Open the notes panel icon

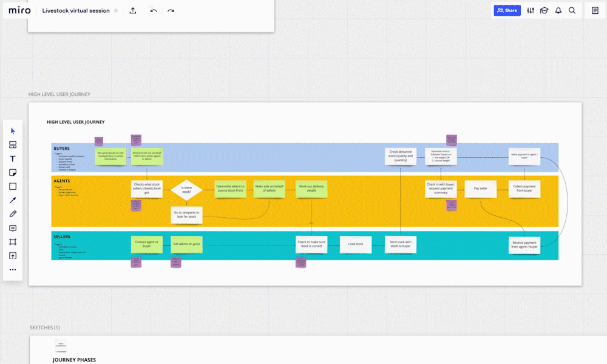point(595,10)
